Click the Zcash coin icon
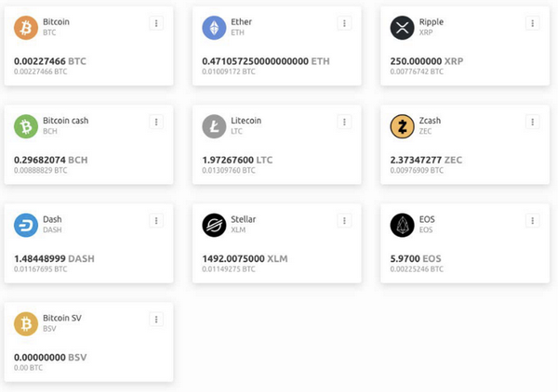 tap(402, 126)
